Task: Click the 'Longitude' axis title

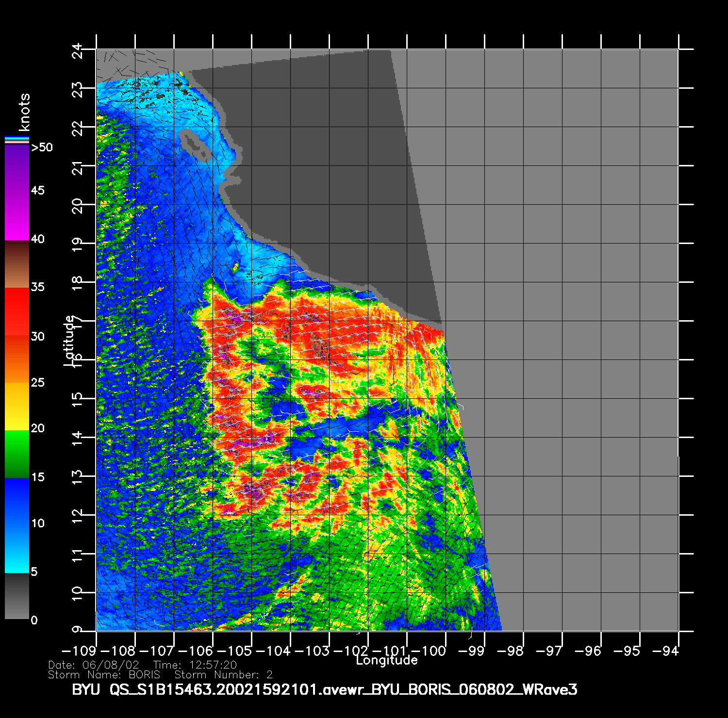Action: click(386, 660)
